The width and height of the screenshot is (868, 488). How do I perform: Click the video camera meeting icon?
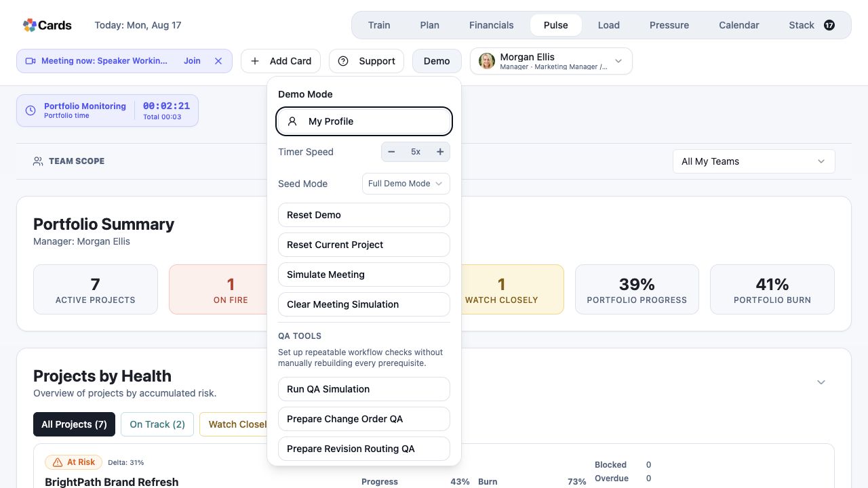coord(31,61)
